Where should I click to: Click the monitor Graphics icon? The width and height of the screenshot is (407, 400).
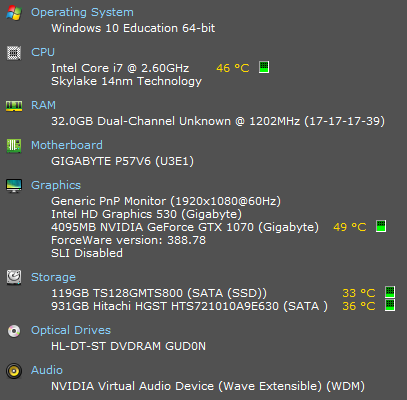point(14,186)
